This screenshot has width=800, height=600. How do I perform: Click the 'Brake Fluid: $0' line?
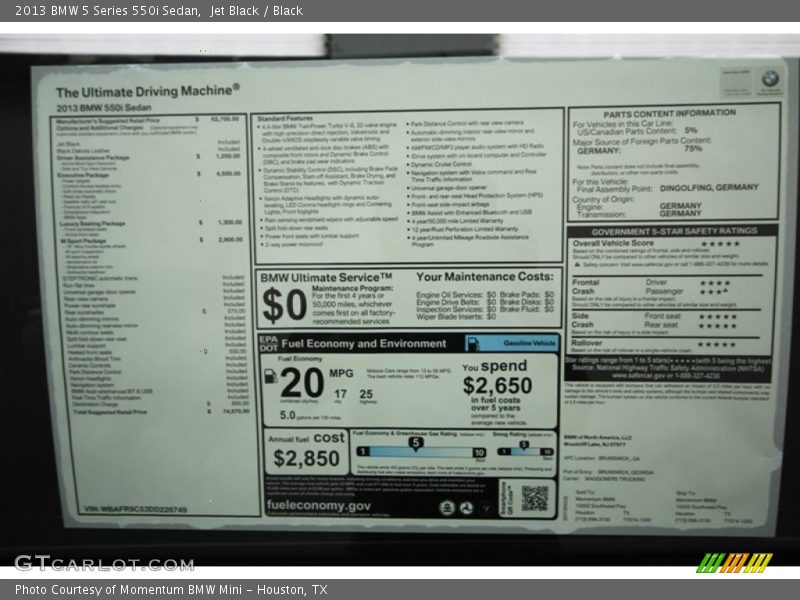click(x=527, y=309)
